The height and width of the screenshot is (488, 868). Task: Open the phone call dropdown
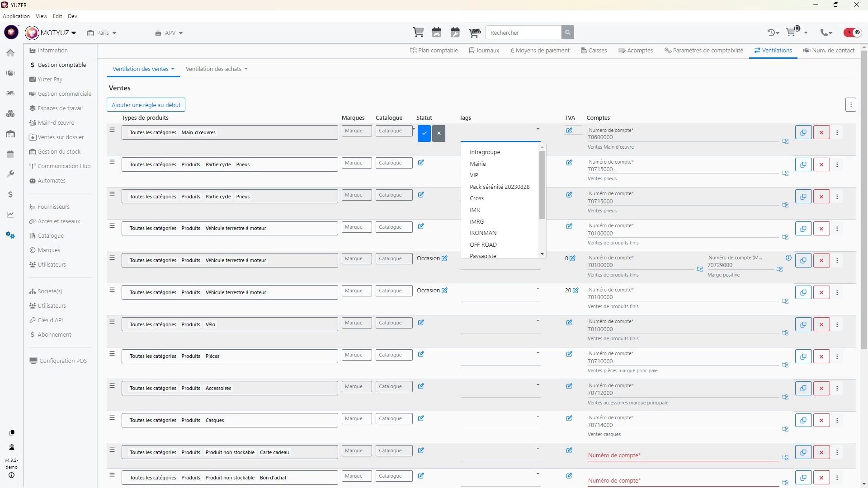826,33
